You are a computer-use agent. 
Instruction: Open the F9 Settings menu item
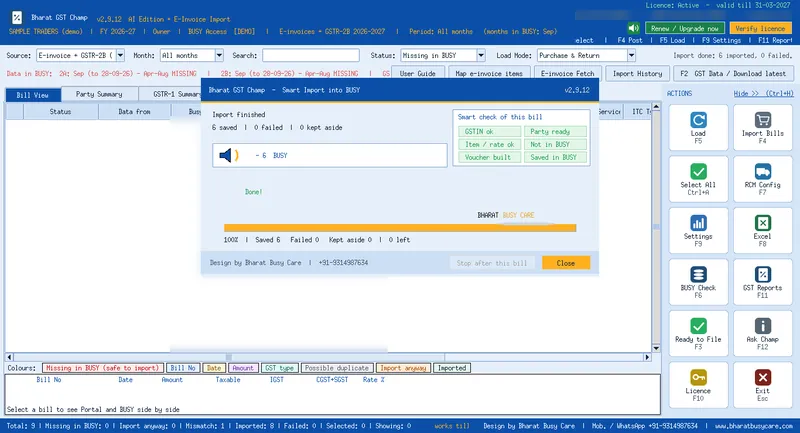(x=721, y=40)
